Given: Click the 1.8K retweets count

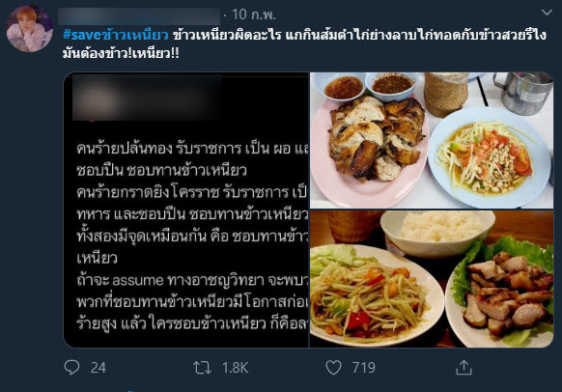Looking at the screenshot, I should point(235,368).
